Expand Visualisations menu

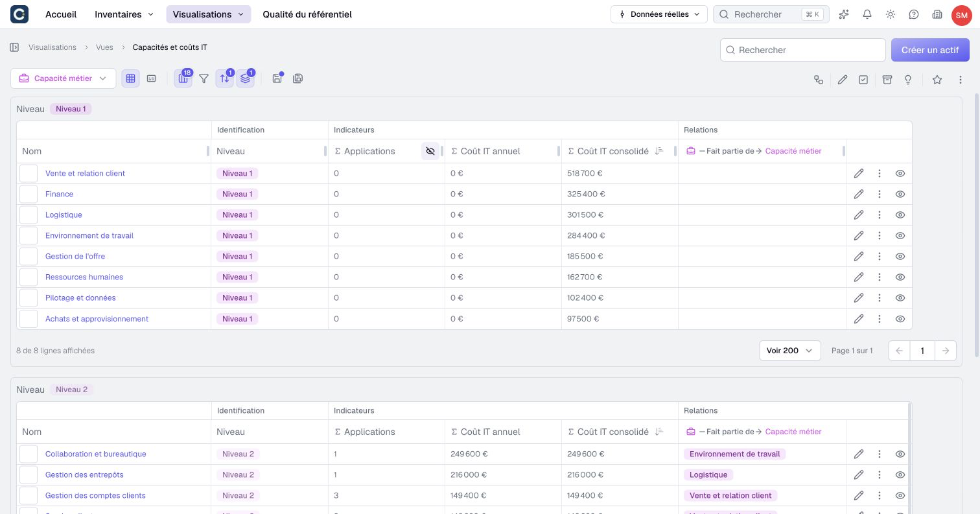pyautogui.click(x=208, y=14)
